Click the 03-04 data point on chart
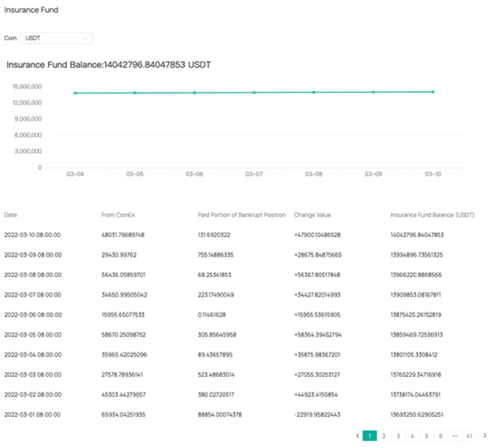Screen dimensions: 493x448 pyautogui.click(x=75, y=93)
